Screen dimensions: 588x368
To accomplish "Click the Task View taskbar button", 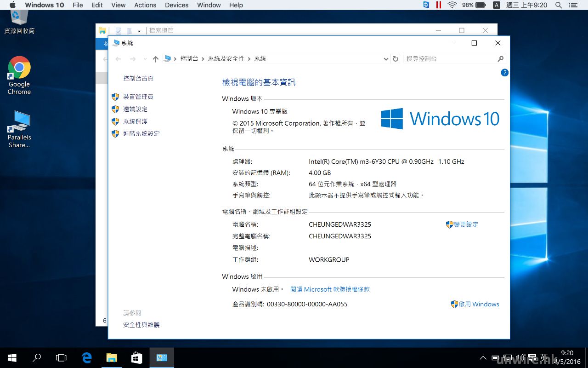I will 61,357.
